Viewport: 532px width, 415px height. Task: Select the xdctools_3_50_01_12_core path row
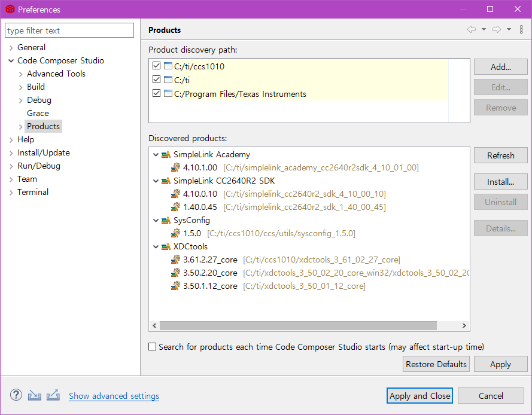point(268,286)
